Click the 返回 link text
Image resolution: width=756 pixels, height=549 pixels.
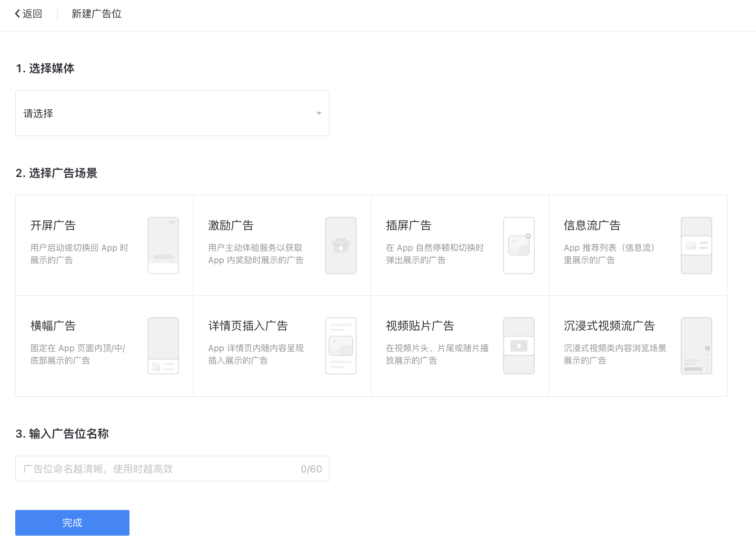[32, 14]
